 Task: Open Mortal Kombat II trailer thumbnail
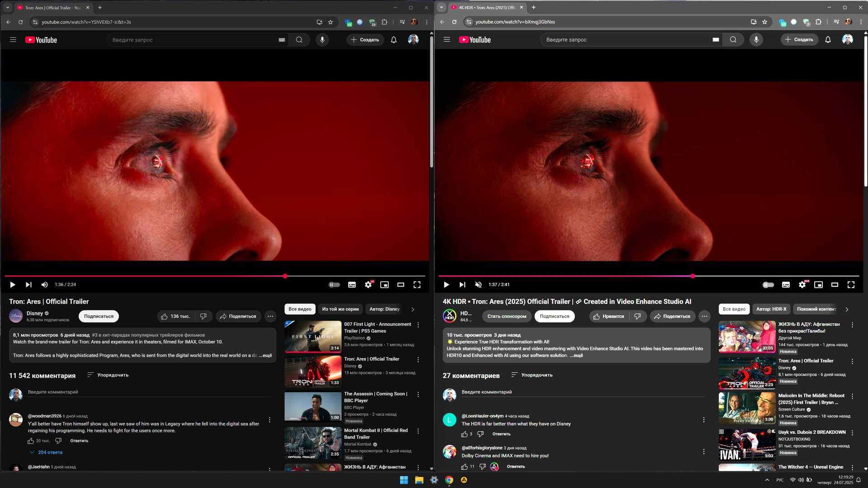pos(312,443)
